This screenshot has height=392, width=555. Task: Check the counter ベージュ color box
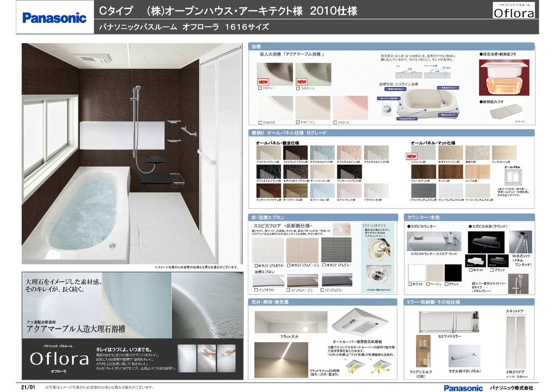pos(428,284)
